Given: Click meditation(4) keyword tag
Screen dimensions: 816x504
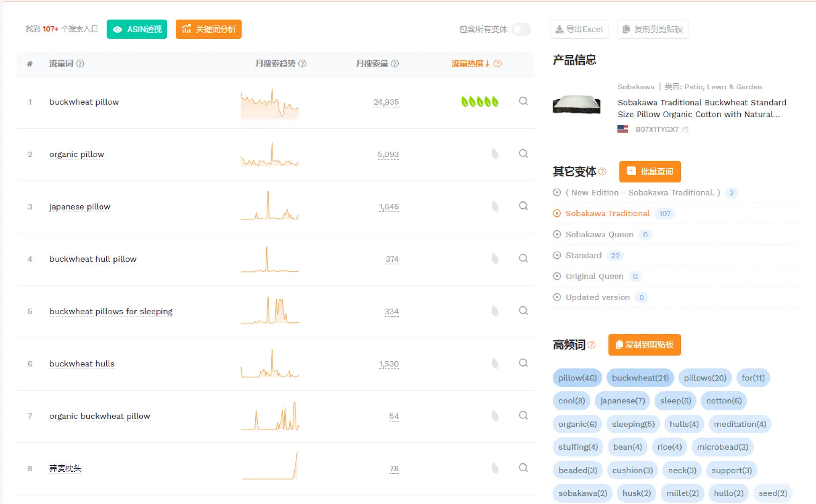Looking at the screenshot, I should (740, 424).
